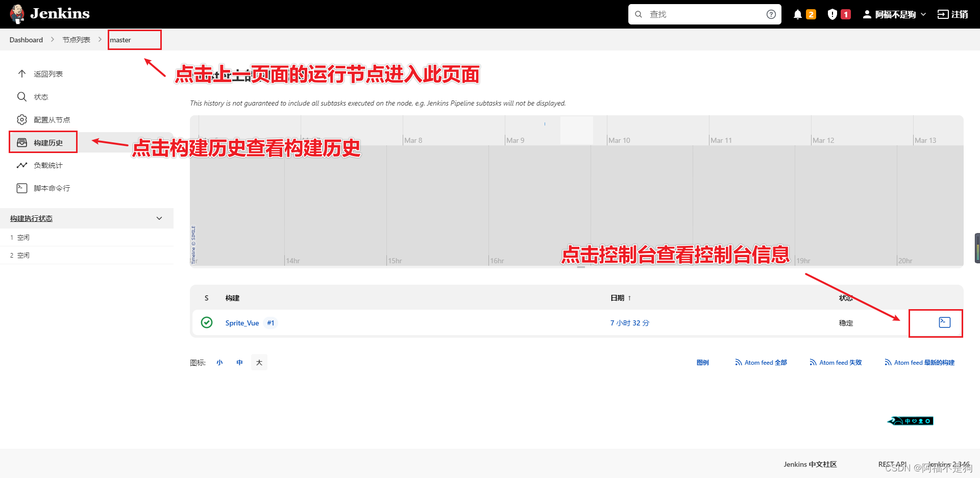Open Atom feed 全部
This screenshot has width=980, height=478.
coord(761,363)
